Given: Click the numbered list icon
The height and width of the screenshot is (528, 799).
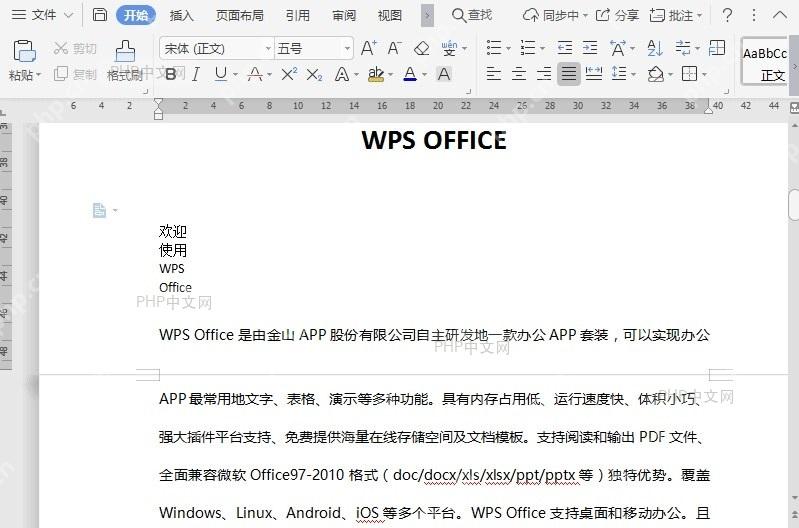Looking at the screenshot, I should pyautogui.click(x=528, y=48).
